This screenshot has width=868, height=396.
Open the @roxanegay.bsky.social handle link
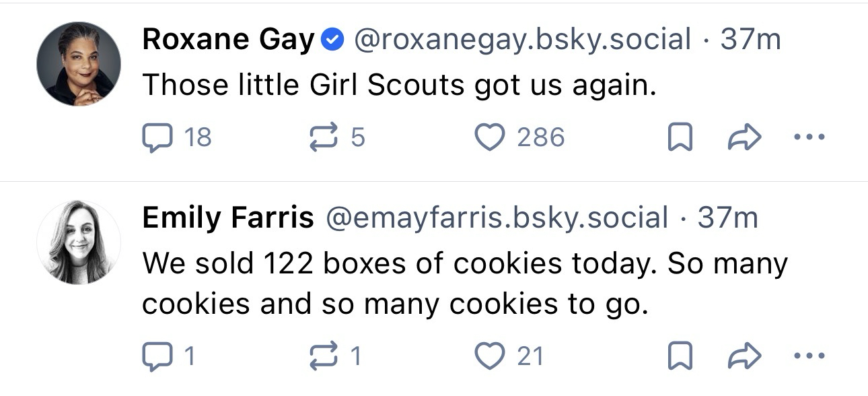(x=522, y=40)
